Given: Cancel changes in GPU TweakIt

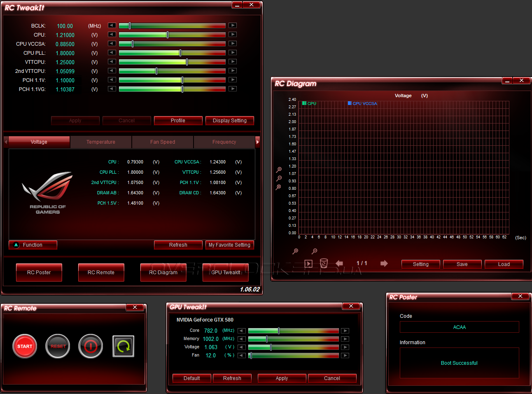Looking at the screenshot, I should point(332,378).
